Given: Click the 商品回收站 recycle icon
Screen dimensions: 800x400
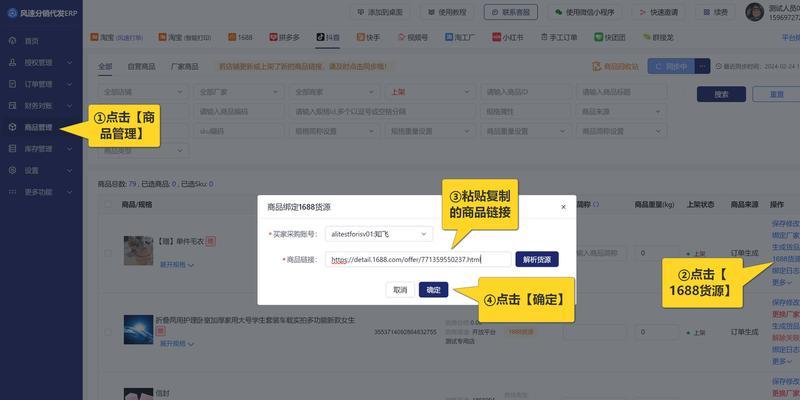Looking at the screenshot, I should coord(596,66).
